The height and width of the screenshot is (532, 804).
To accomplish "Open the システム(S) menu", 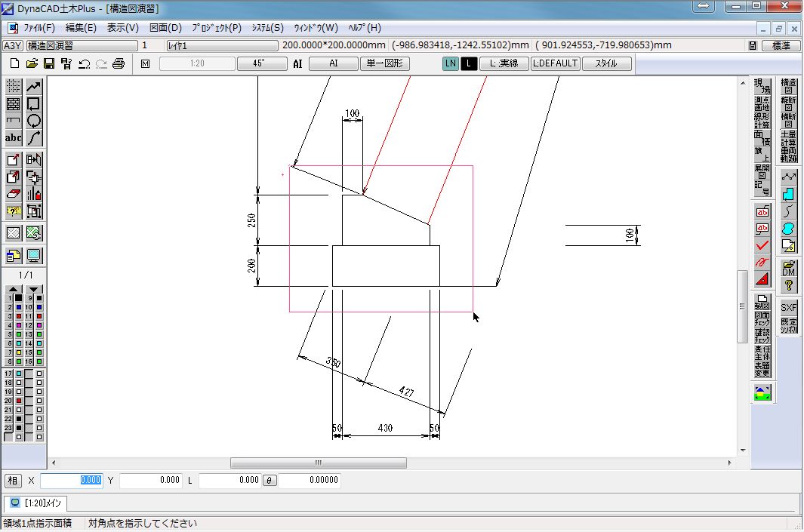I will pos(267,28).
